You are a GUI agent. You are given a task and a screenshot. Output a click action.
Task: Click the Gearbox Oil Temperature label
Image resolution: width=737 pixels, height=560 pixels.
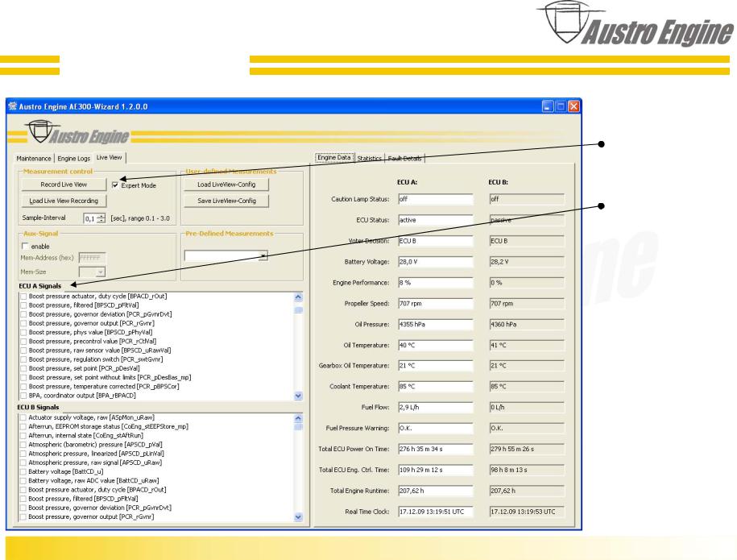[354, 365]
